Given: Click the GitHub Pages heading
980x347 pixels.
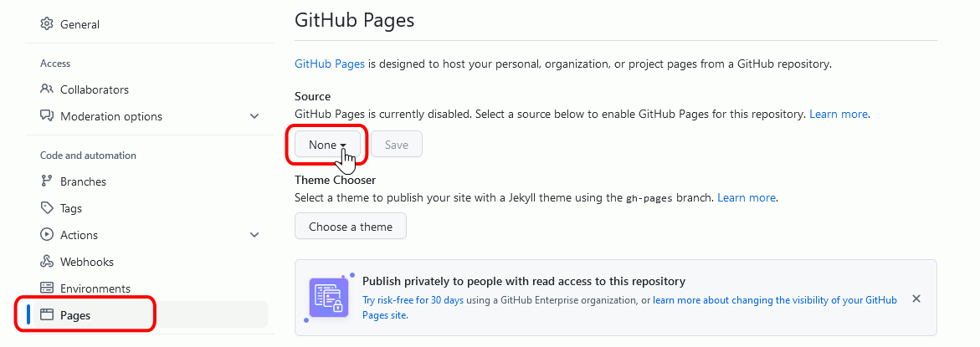Looking at the screenshot, I should pyautogui.click(x=354, y=20).
